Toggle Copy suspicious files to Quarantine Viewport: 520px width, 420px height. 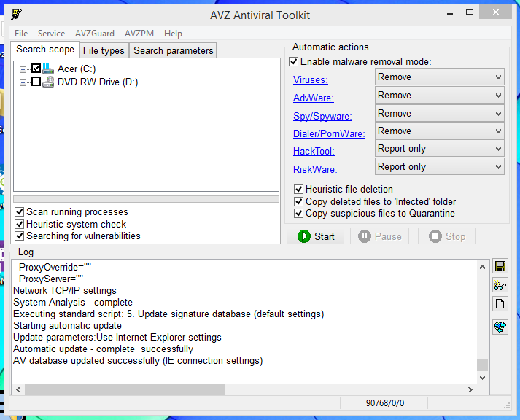point(299,213)
